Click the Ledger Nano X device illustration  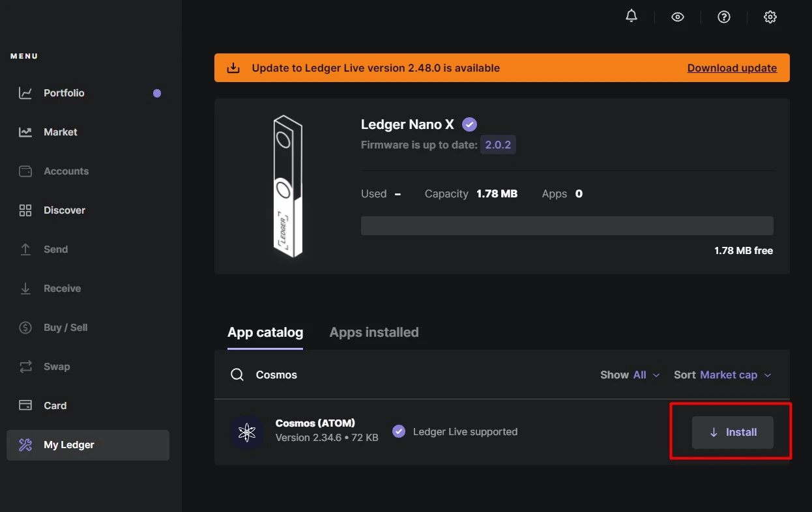[287, 186]
